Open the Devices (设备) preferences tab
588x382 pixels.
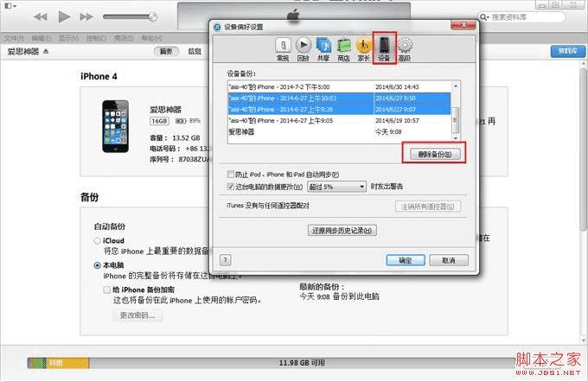(384, 49)
